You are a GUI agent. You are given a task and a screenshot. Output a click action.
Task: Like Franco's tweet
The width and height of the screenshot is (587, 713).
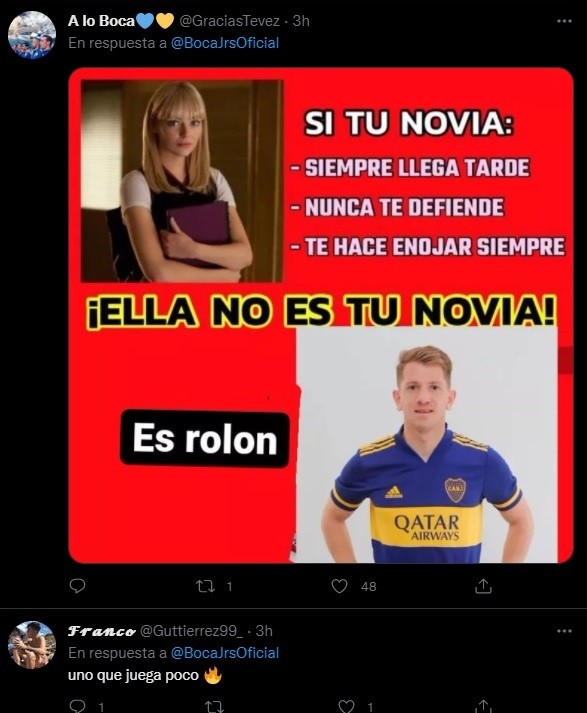(347, 706)
